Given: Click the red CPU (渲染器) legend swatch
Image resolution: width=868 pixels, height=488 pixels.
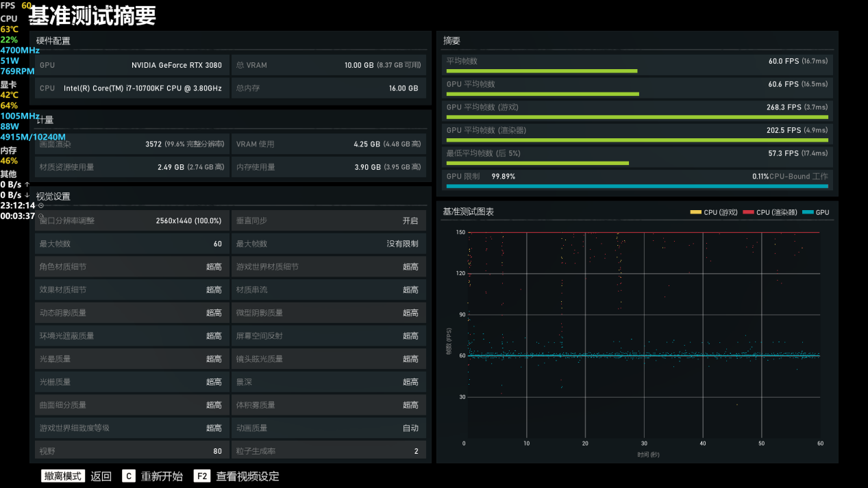Looking at the screenshot, I should [x=749, y=213].
